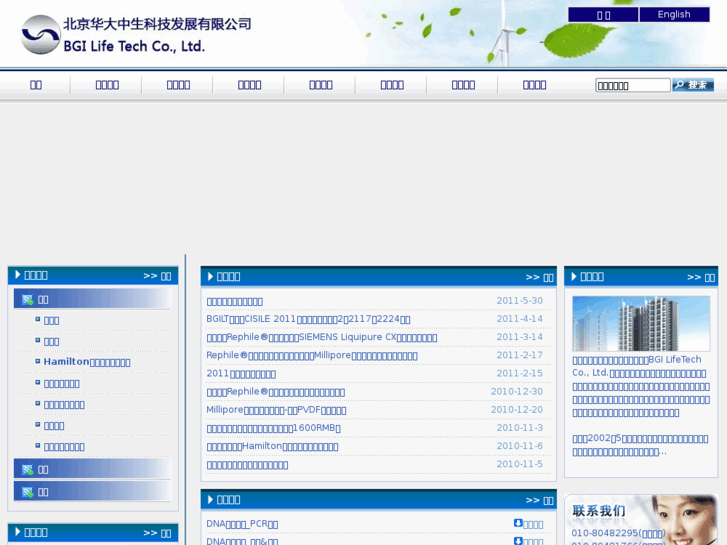Click the triangle icon in the product sidebar header
The width and height of the screenshot is (727, 545).
point(18,275)
